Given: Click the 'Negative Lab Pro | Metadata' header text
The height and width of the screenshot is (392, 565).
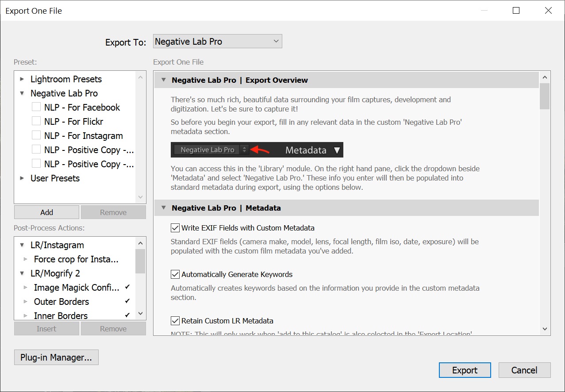Looking at the screenshot, I should (226, 208).
